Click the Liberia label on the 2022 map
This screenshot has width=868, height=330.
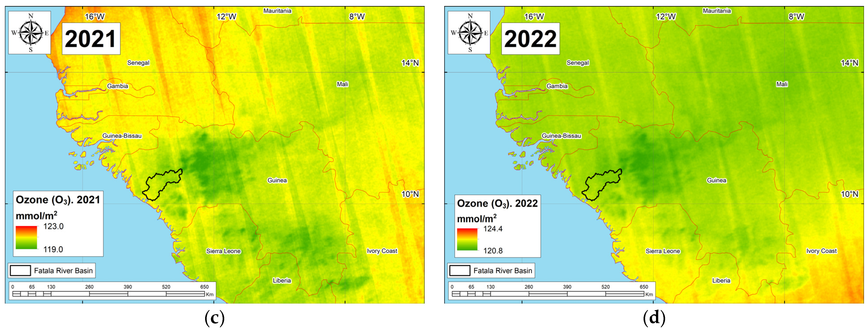coord(721,280)
